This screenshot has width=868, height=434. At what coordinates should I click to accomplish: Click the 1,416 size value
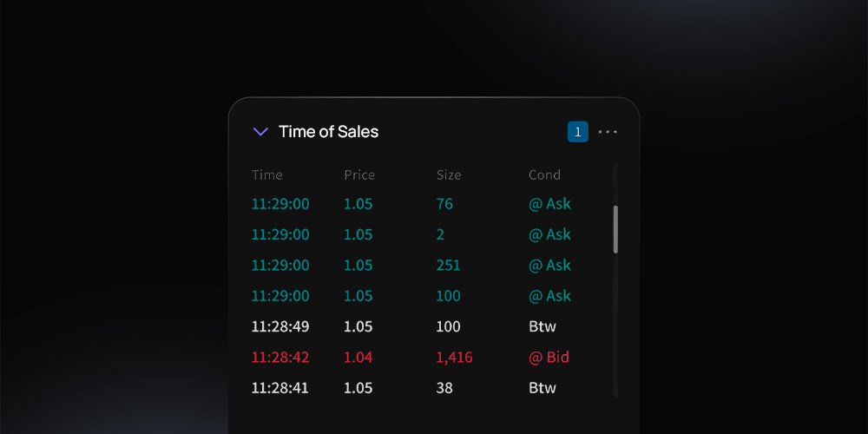point(455,358)
